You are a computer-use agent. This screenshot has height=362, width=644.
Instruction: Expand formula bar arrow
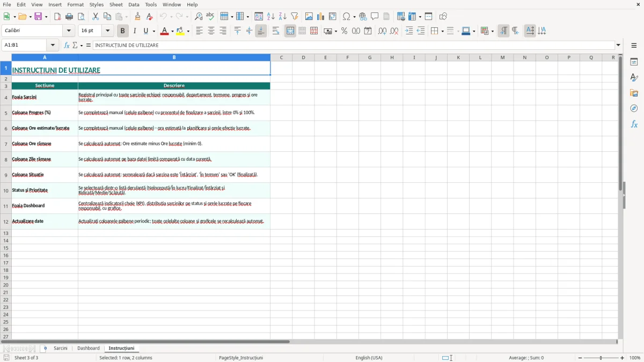tap(618, 46)
